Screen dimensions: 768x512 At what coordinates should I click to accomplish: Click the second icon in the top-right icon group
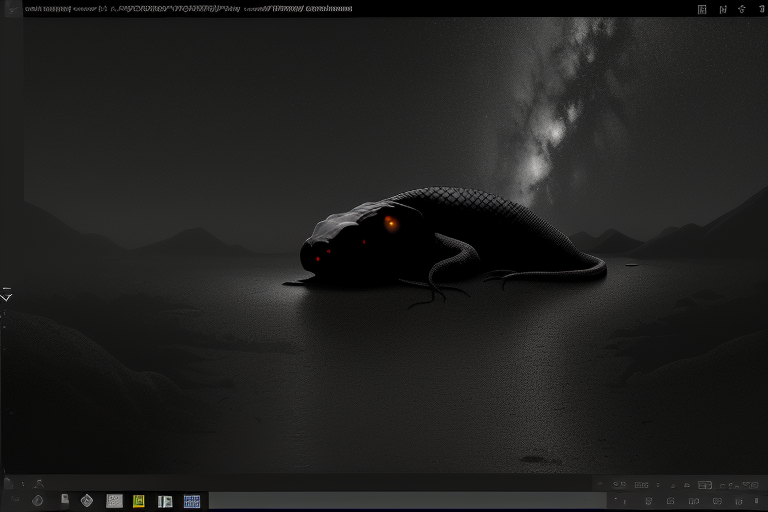coord(723,9)
